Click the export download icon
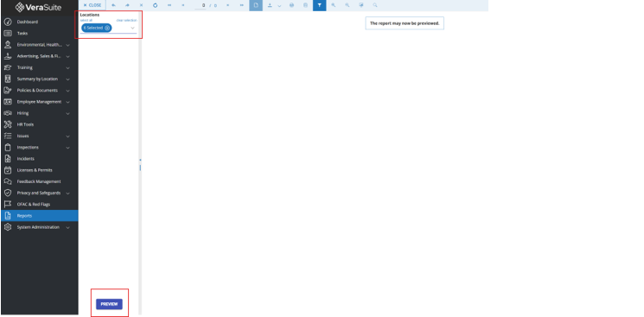 (x=270, y=5)
